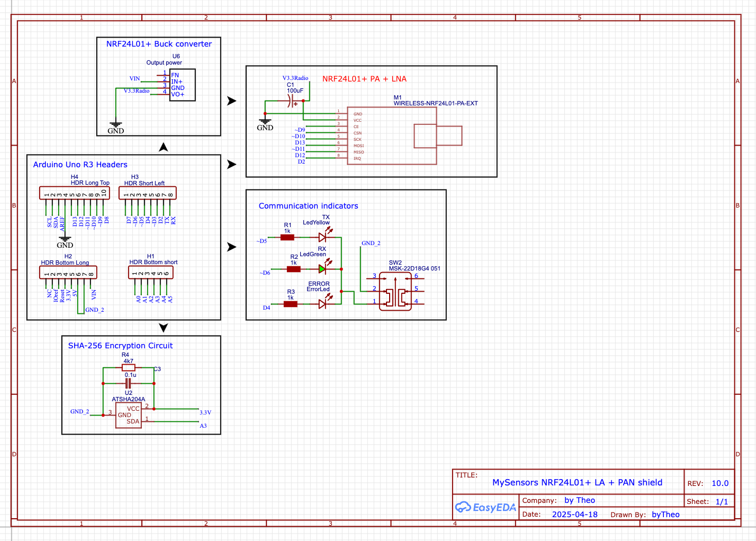Select the REV value 10.0
756x541 pixels.
click(719, 483)
